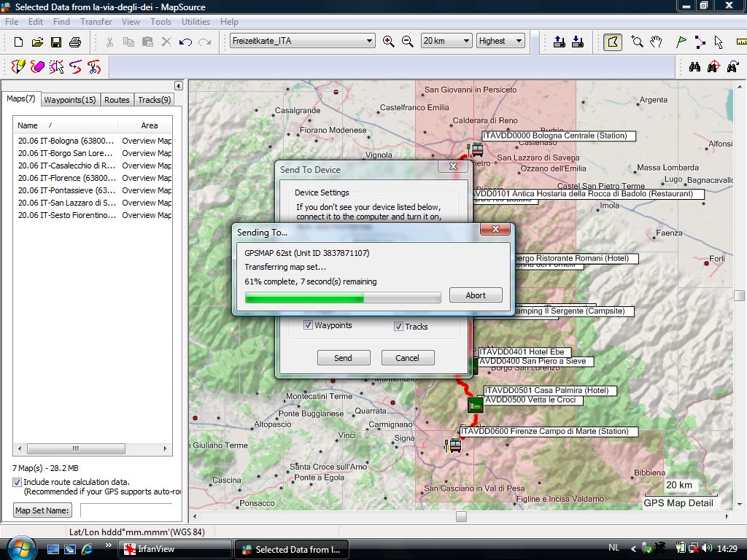The height and width of the screenshot is (560, 747).
Task: Uncheck the Waypoints checkbox
Action: [x=308, y=325]
